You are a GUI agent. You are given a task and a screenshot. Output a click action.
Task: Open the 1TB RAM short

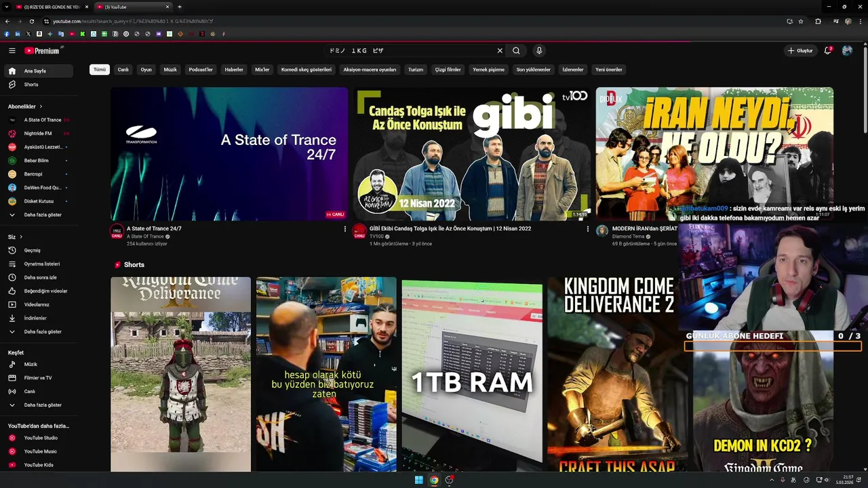point(472,374)
